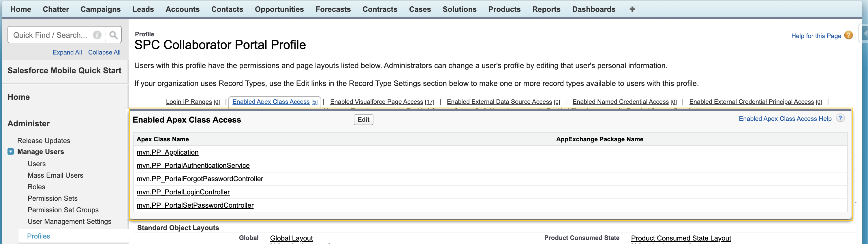
Task: Click the Quick Find search magnifier icon
Action: [114, 35]
